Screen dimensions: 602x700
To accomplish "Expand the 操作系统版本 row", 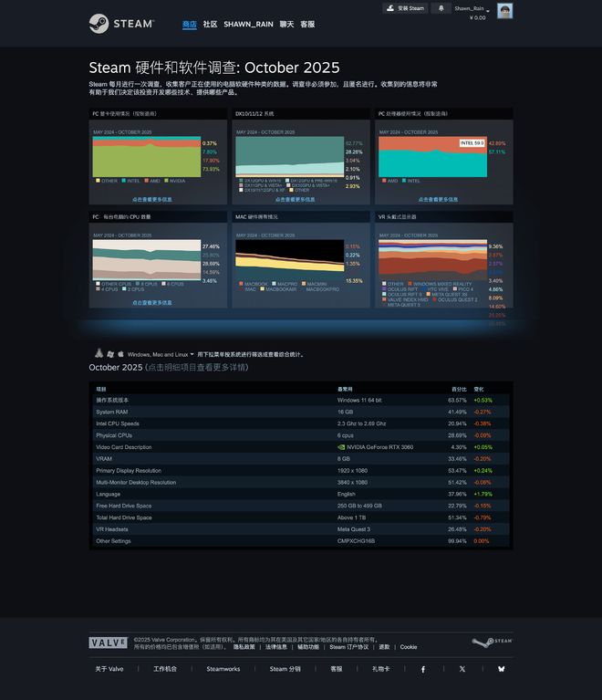I will 301,400.
